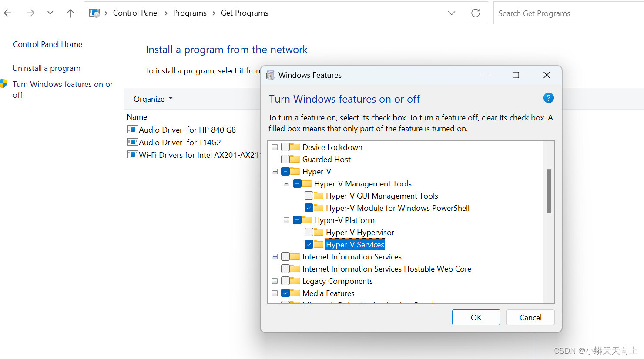Screen dimensions: 644x359
Task: Click the Hyper-V Hypervisor folder icon
Action: [x=319, y=232]
